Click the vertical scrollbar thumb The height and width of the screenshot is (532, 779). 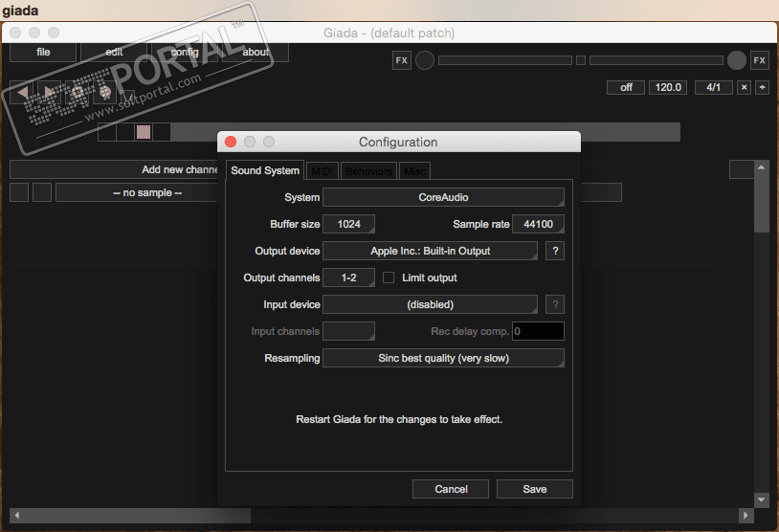pos(761,203)
